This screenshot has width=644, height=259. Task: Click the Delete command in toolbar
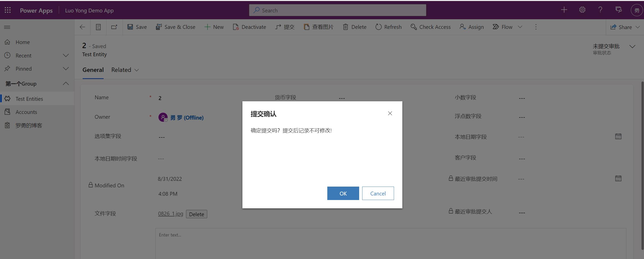point(354,27)
